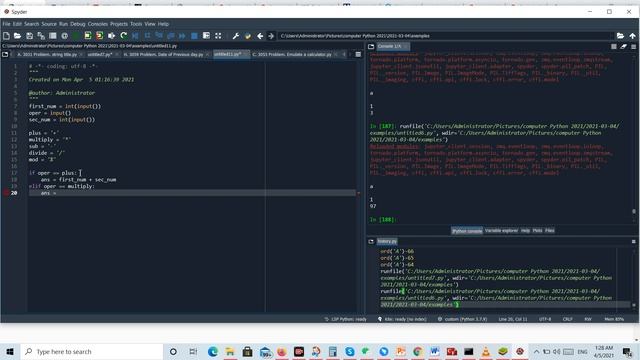Image resolution: width=640 pixels, height=360 pixels.
Task: Go forward to the next cursor position
Action: (x=271, y=36)
